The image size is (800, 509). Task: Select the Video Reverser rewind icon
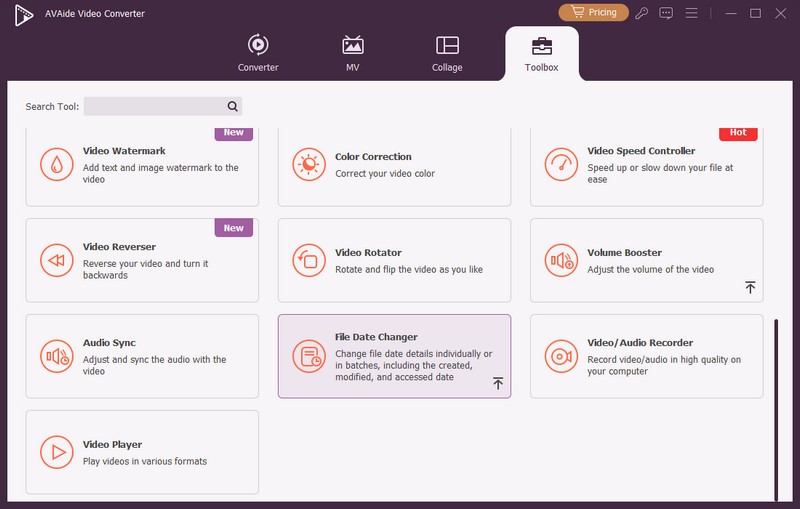tap(57, 260)
